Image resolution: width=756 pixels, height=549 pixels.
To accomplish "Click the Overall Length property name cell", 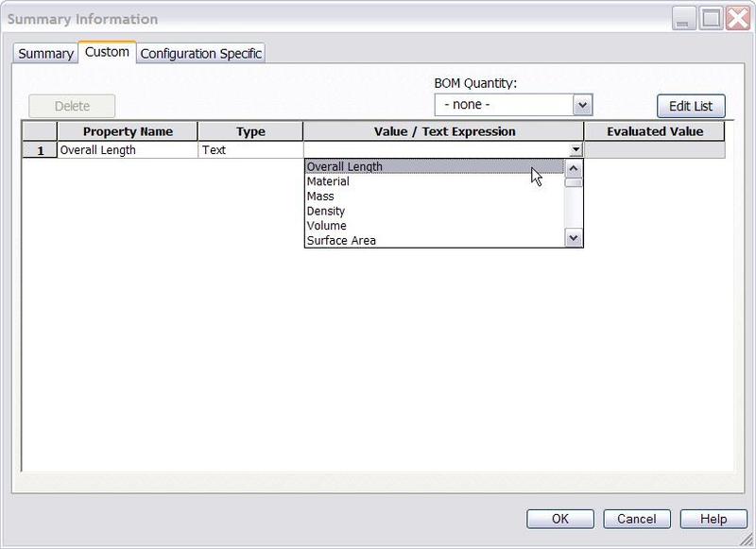I will coord(128,150).
